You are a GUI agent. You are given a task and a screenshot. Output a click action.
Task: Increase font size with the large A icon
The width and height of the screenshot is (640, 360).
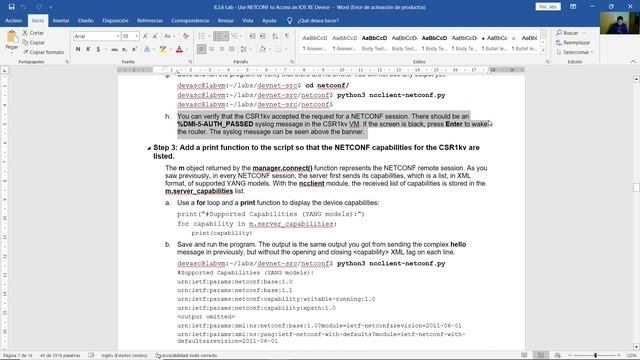click(x=145, y=36)
